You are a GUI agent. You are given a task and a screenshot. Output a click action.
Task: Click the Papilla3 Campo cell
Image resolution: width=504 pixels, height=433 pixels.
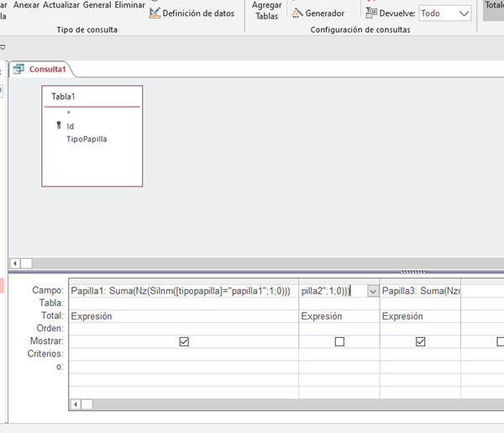(x=420, y=291)
